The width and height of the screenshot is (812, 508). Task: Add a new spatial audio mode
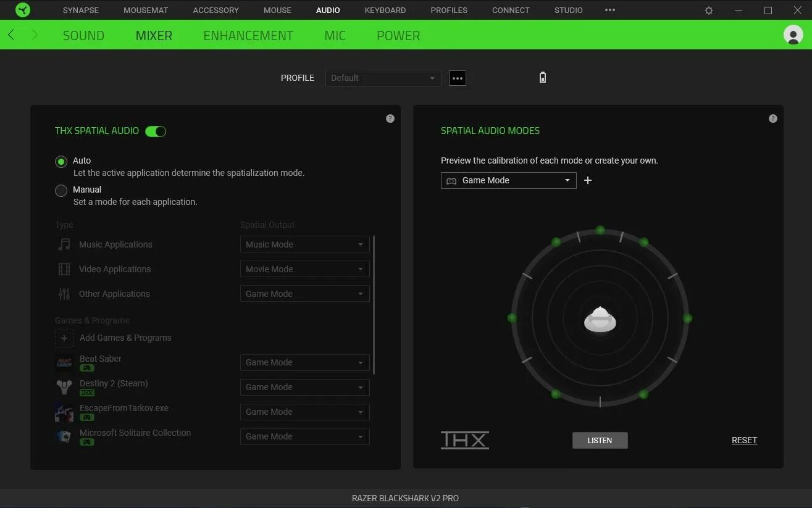tap(588, 180)
